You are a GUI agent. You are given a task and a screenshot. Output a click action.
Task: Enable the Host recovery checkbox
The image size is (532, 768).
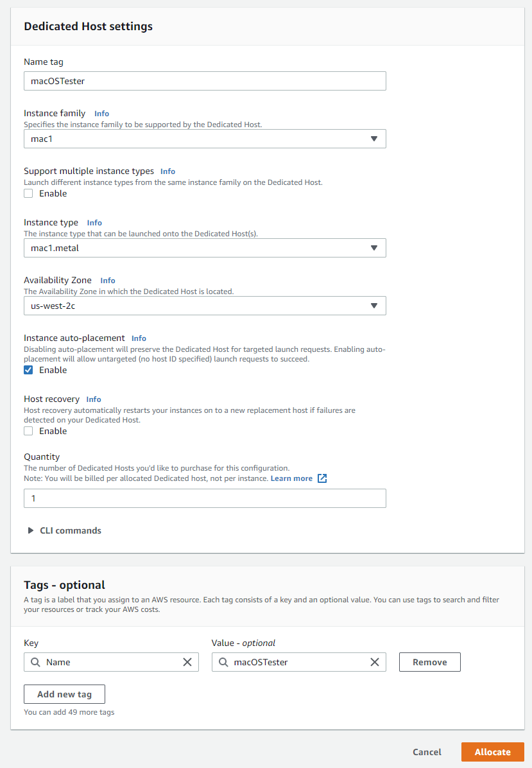(x=28, y=431)
